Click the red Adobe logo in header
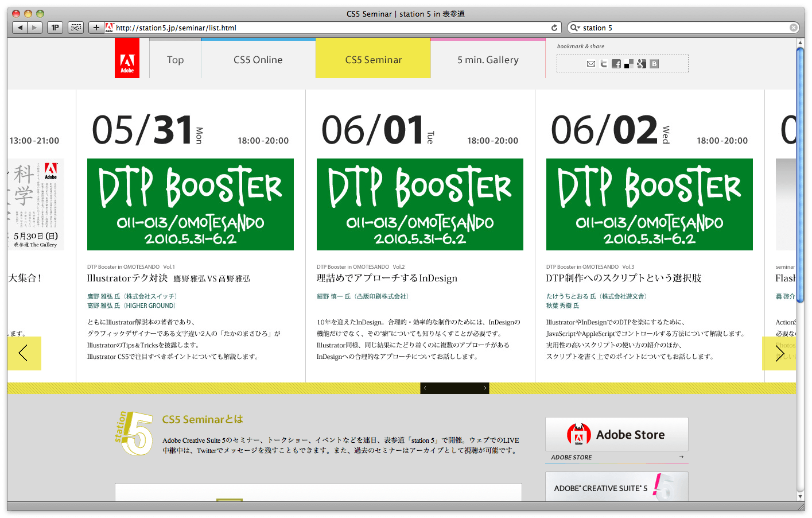Image resolution: width=812 pixels, height=518 pixels. point(127,58)
